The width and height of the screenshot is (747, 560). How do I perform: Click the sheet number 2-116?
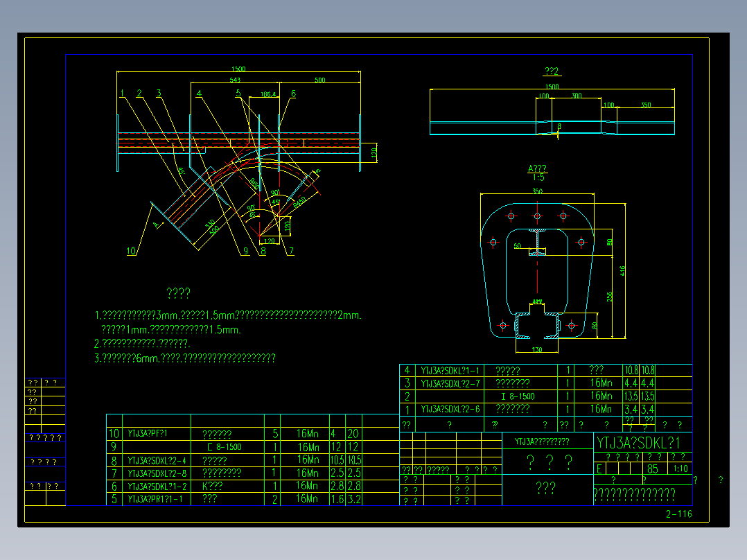click(x=679, y=514)
